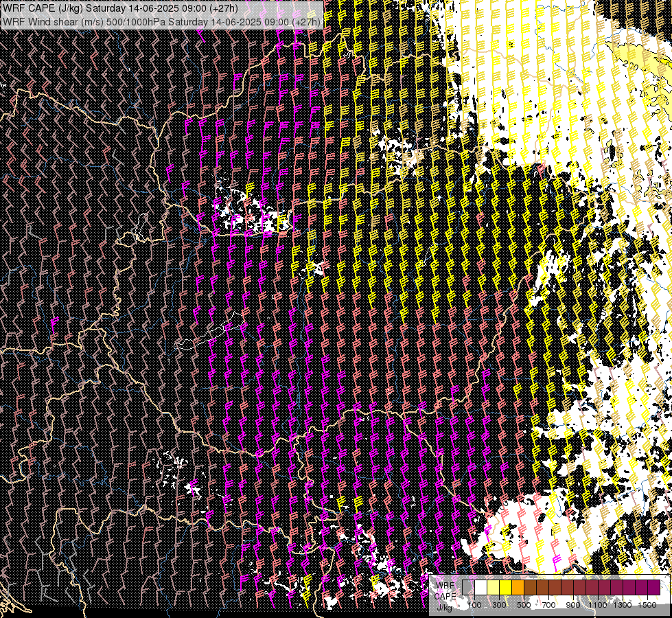Click the 'J/kg' unit label in legend

click(x=444, y=608)
